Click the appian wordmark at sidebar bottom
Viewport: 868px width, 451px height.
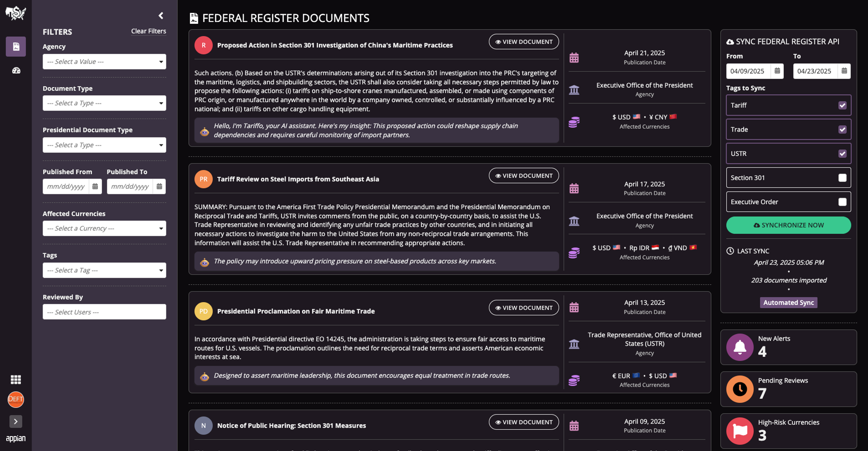click(x=16, y=439)
